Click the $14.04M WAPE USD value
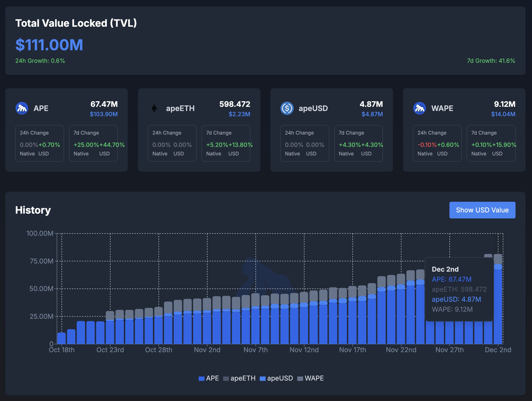 [503, 114]
